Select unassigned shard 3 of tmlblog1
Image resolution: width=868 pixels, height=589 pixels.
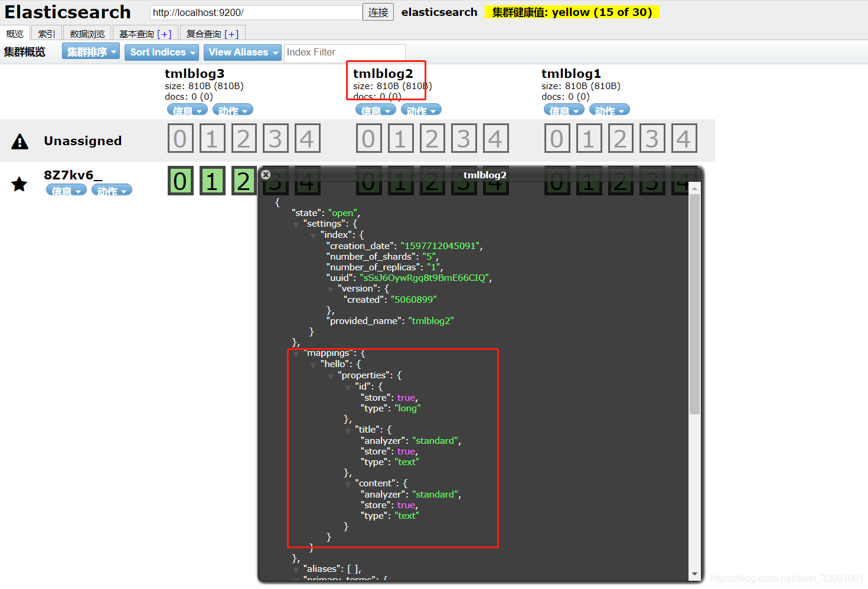pos(652,139)
